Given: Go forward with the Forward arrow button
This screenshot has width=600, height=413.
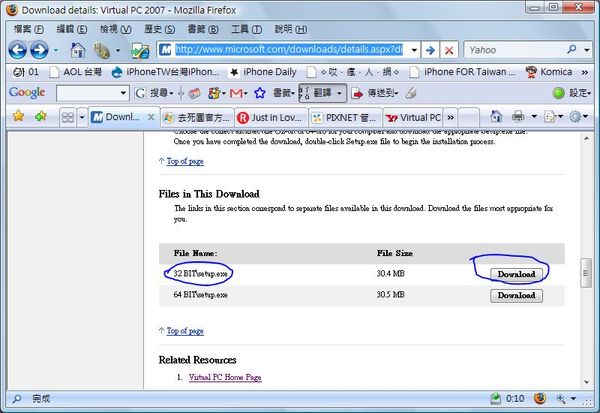Looking at the screenshot, I should pos(39,50).
